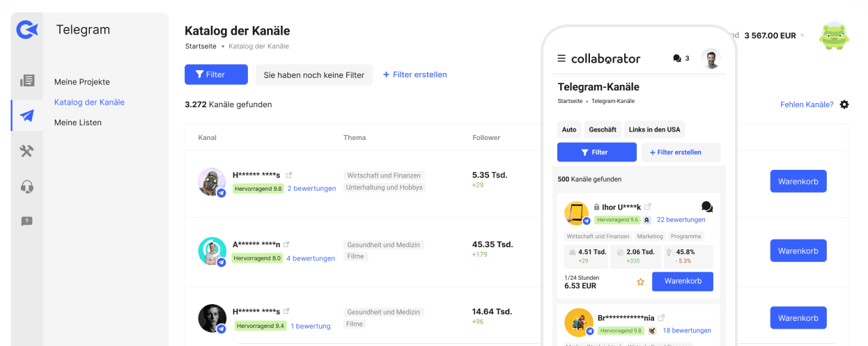Open Meine Projekte in the Telegram menu

point(82,81)
